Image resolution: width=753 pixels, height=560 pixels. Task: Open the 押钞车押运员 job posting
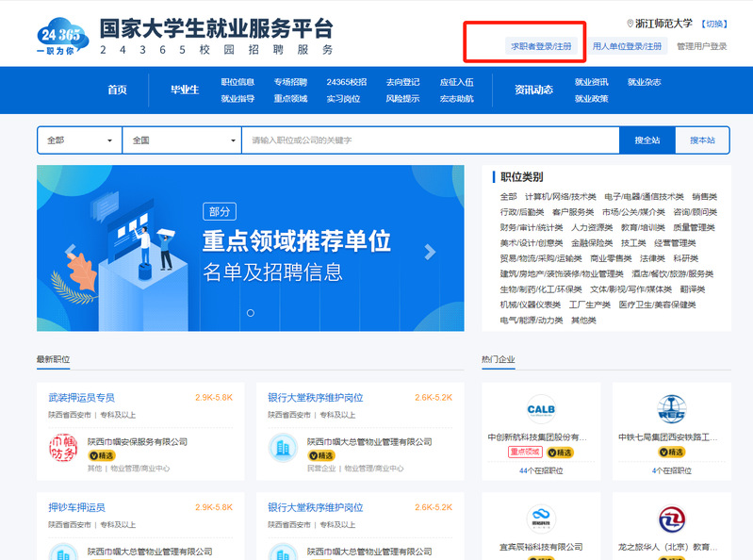point(77,507)
